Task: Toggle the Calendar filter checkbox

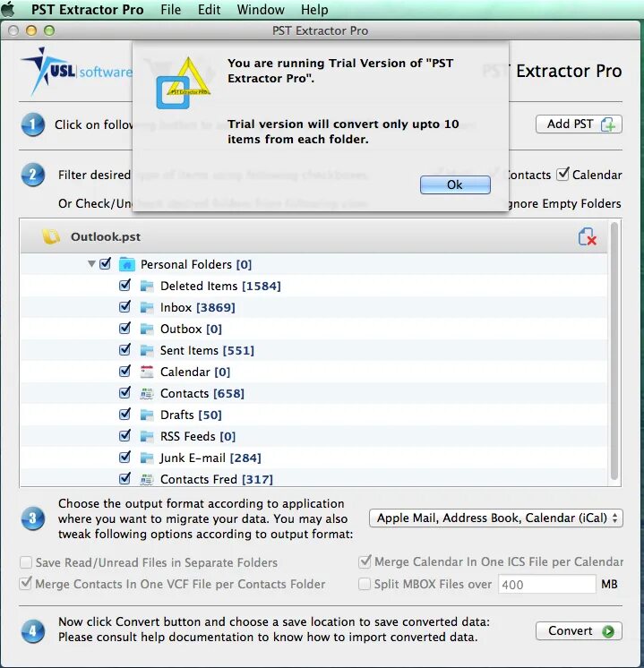Action: pyautogui.click(x=563, y=174)
